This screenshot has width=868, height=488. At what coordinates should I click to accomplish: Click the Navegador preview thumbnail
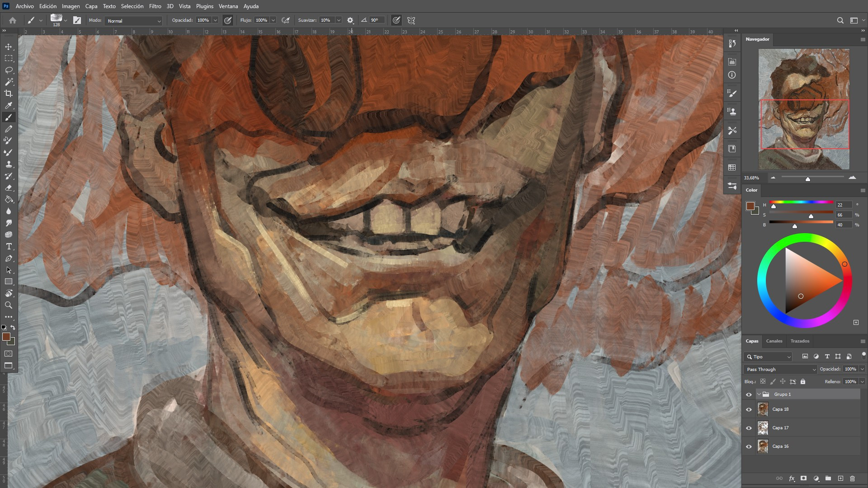(804, 109)
